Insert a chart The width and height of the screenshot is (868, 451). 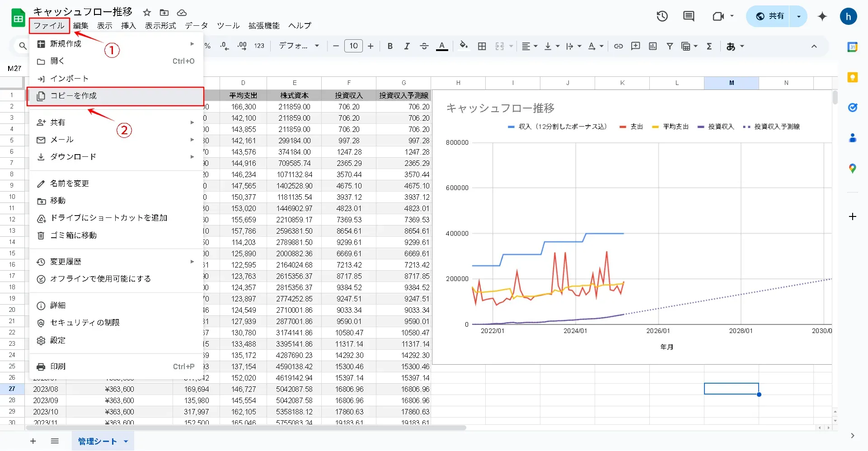(653, 46)
